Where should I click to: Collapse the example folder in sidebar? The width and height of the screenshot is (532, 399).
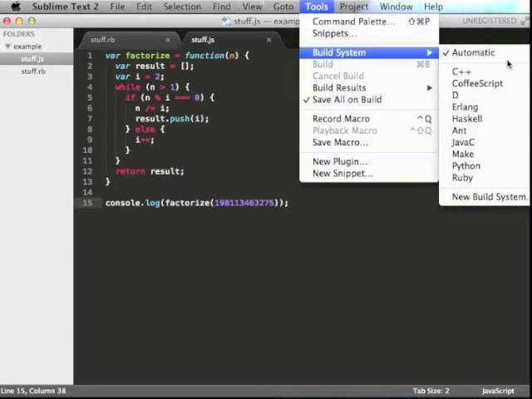[8, 47]
